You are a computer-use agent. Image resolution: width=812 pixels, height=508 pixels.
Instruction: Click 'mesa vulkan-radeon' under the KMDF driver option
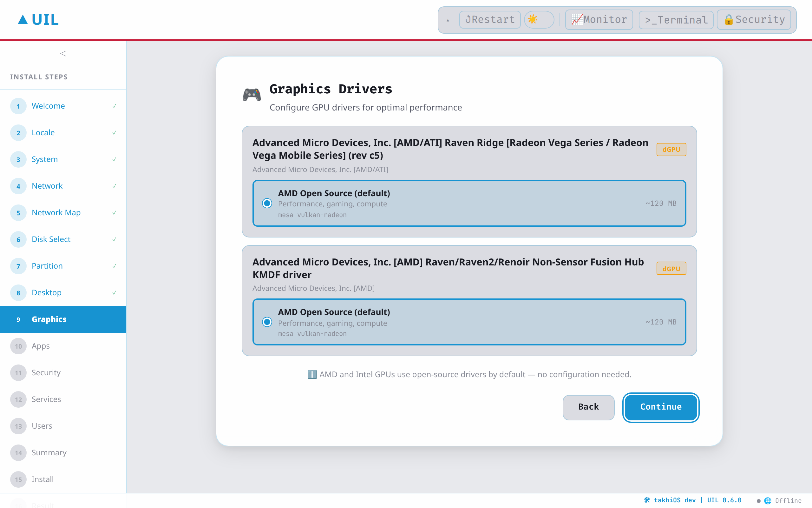pyautogui.click(x=312, y=334)
